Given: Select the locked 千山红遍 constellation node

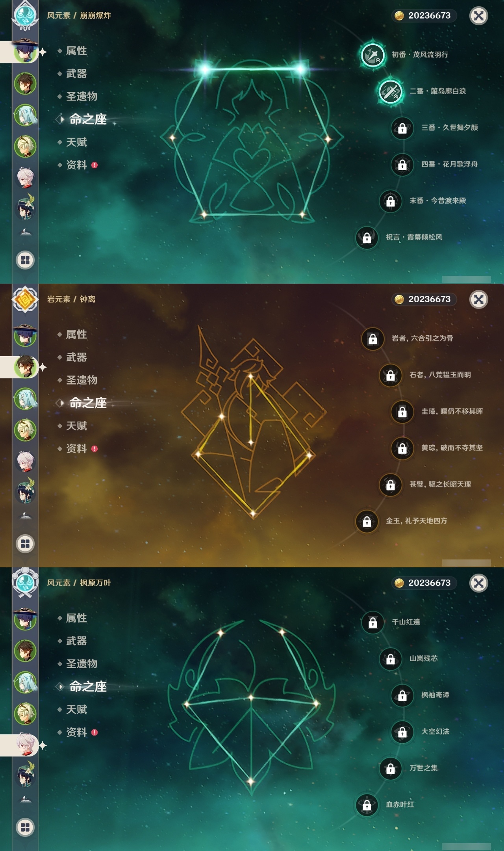Looking at the screenshot, I should [372, 622].
